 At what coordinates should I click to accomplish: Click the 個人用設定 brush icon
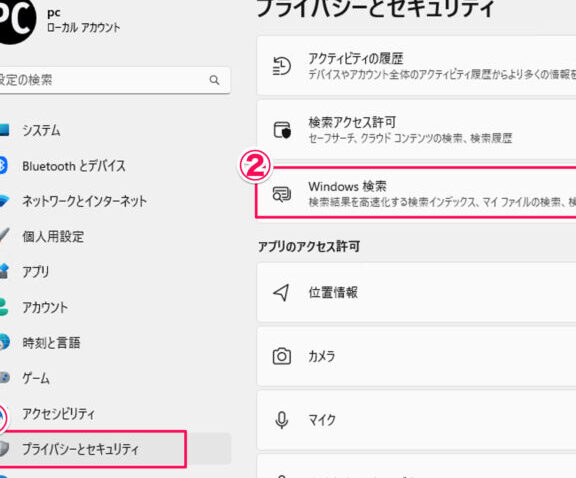tap(4, 236)
